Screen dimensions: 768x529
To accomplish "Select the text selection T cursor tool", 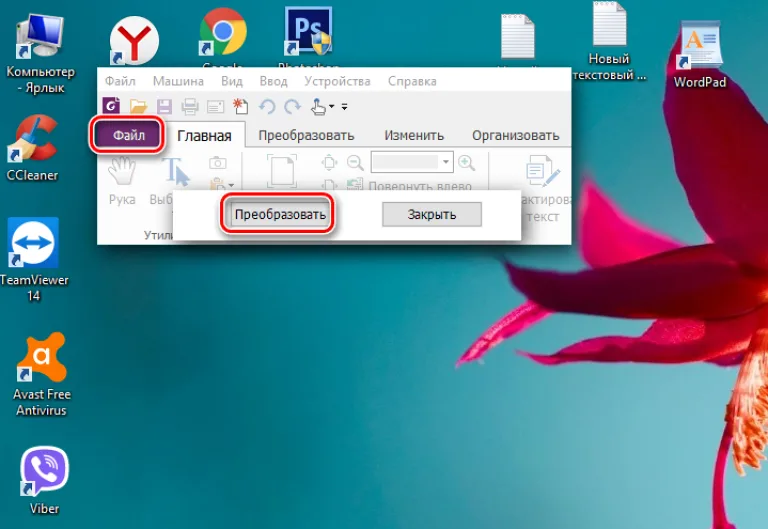I will click(175, 171).
